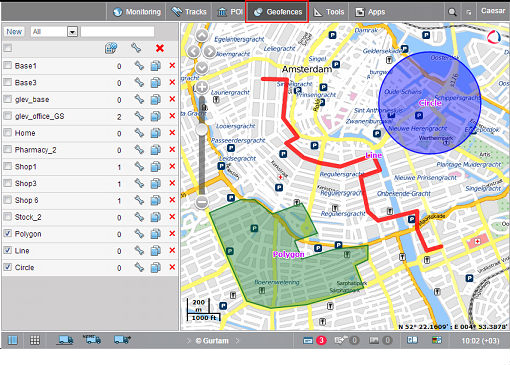Check the Base1 geofence checkbox
Image resolution: width=510 pixels, height=365 pixels.
7,65
